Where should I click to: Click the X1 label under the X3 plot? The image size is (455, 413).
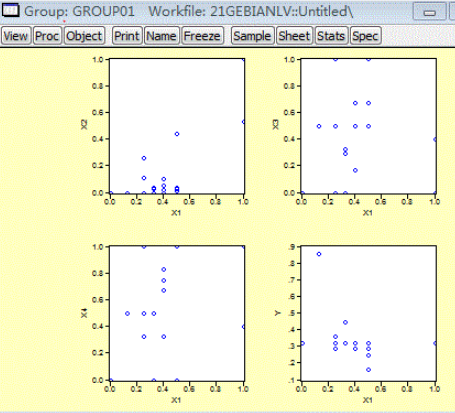(x=368, y=213)
